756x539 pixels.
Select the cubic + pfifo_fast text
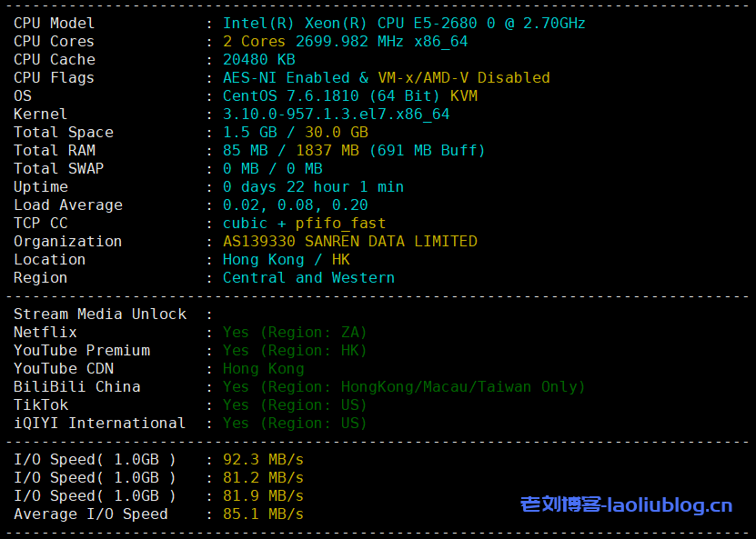[x=304, y=224]
